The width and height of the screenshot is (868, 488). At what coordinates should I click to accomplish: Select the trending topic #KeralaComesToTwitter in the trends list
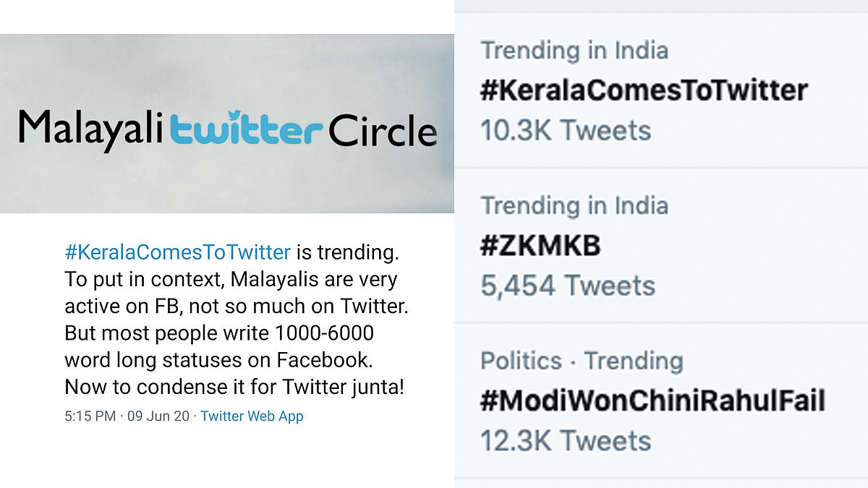pos(644,90)
